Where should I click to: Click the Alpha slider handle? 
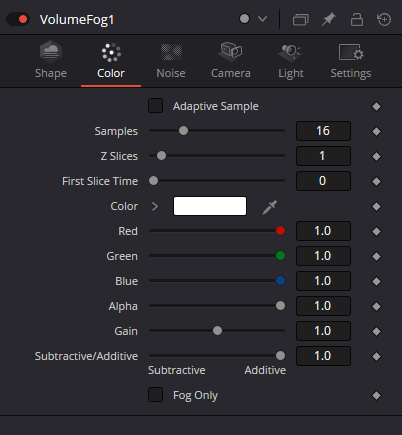280,306
